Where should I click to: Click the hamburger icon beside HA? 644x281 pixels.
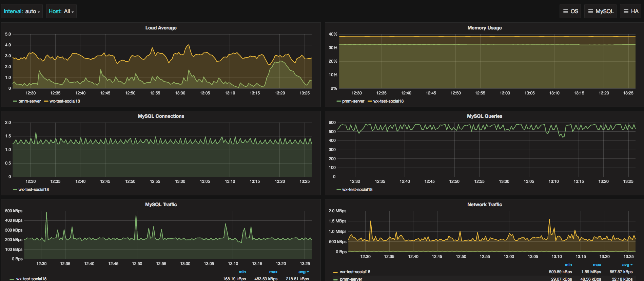click(x=626, y=11)
